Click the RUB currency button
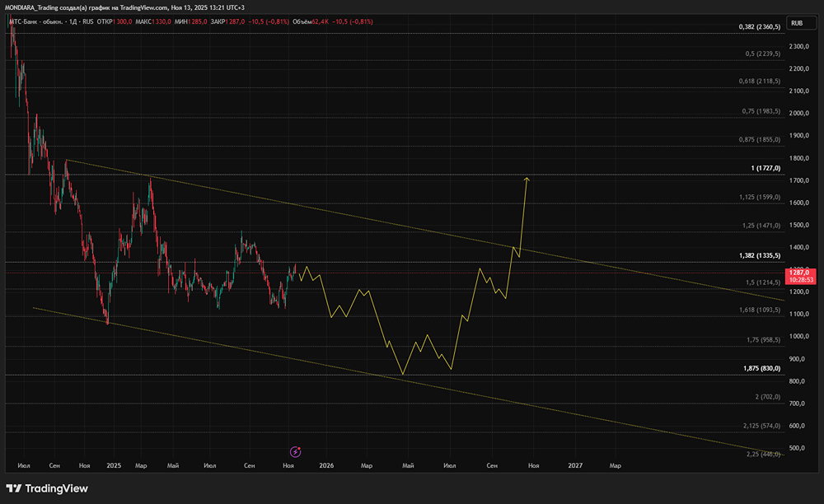 click(x=801, y=23)
